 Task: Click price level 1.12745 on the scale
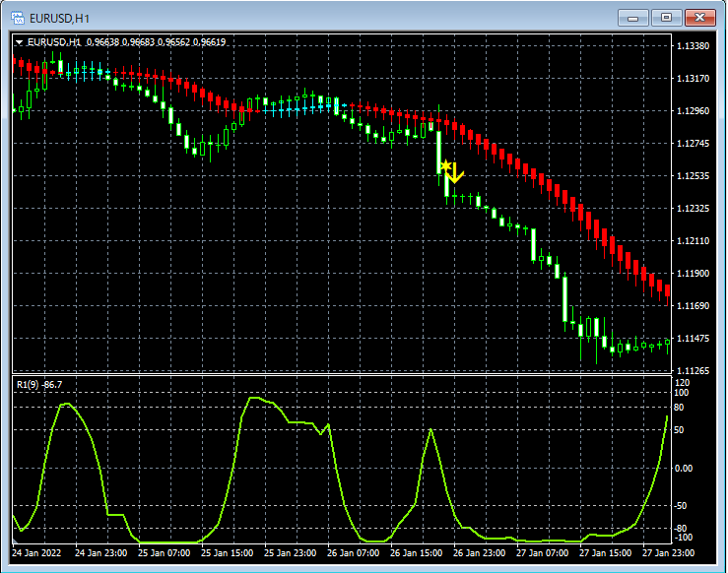click(694, 144)
